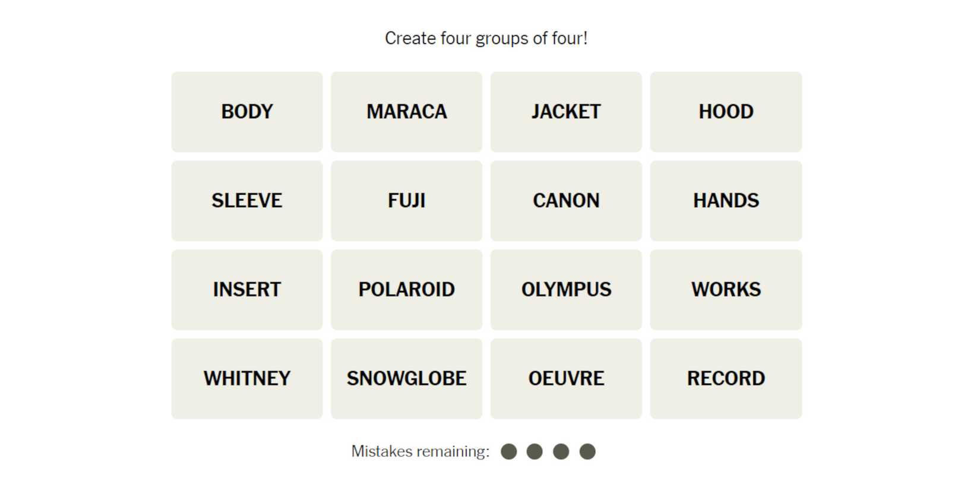Pick the WORKS tile
This screenshot has width=980, height=490.
726,290
